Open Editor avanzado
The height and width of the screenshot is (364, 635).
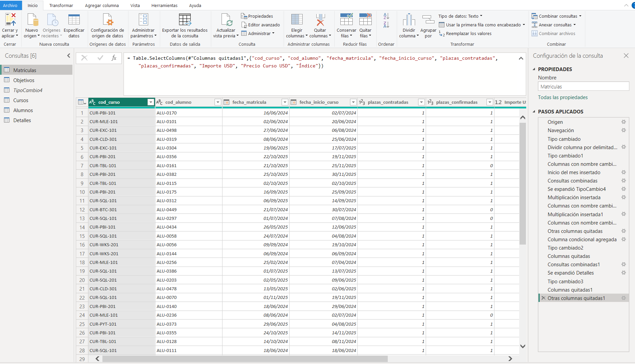tap(261, 25)
